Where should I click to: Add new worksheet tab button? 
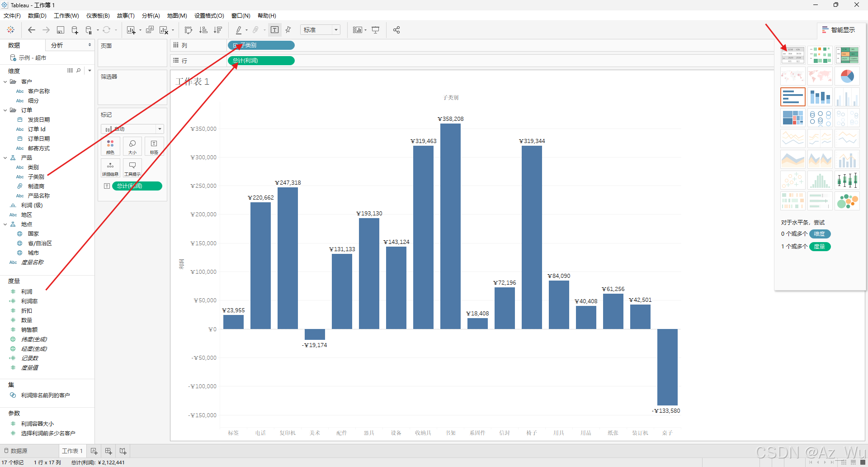(x=94, y=451)
